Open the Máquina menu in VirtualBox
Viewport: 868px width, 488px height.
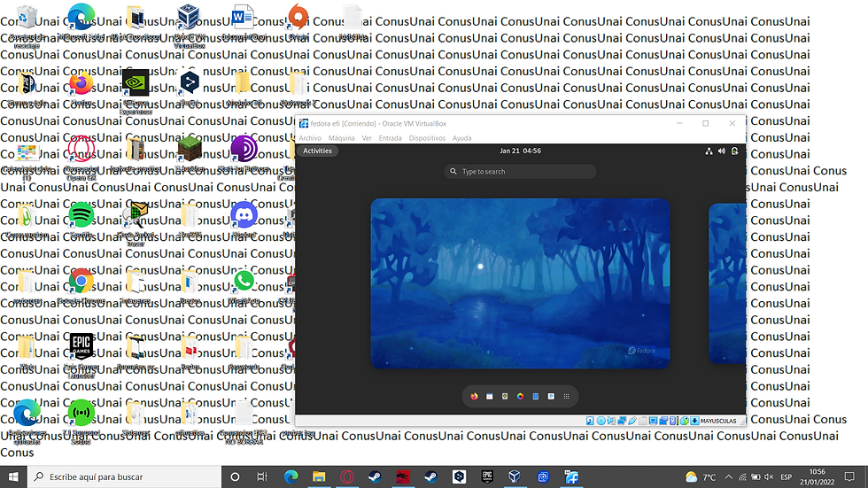pyautogui.click(x=342, y=138)
